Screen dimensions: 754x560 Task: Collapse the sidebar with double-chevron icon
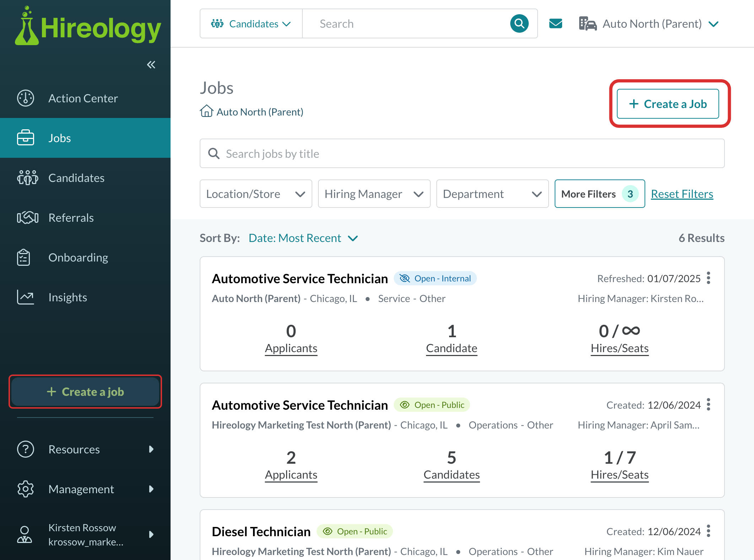(x=151, y=65)
